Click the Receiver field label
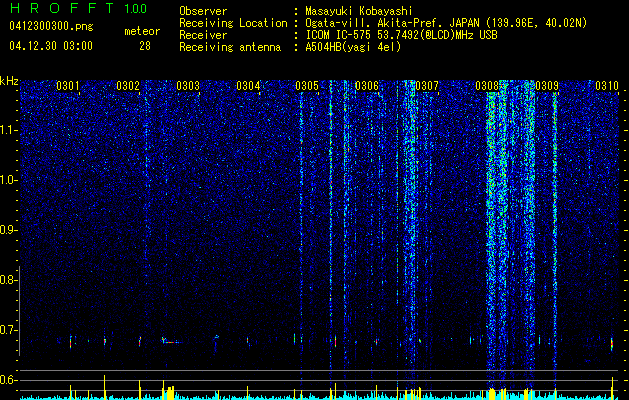 pos(203,35)
